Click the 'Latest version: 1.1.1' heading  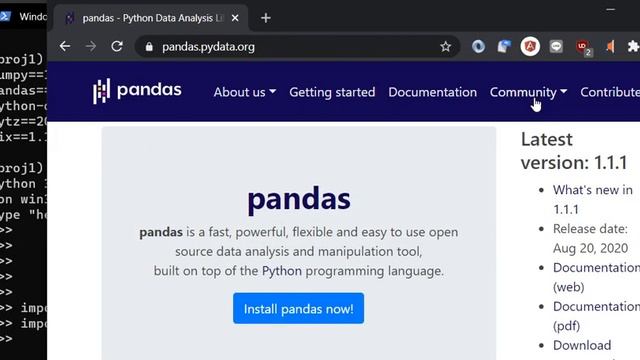(574, 151)
